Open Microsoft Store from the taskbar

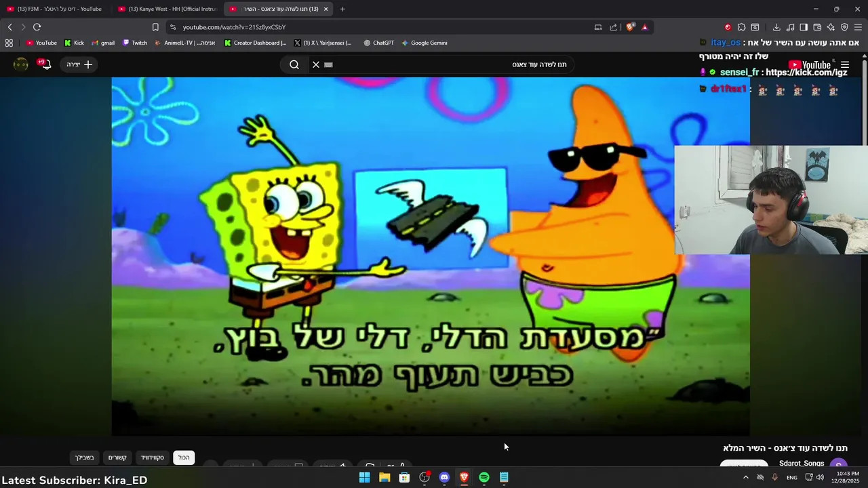[x=404, y=477]
